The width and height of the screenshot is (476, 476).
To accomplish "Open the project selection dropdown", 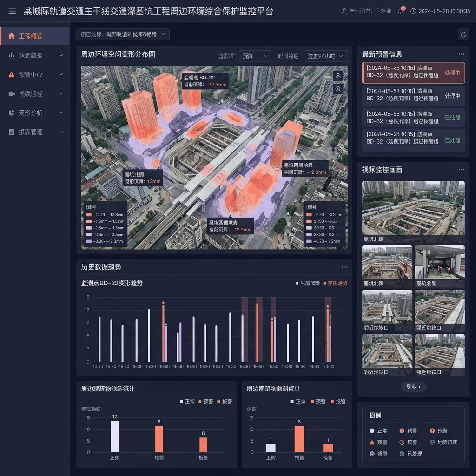I will click(123, 34).
